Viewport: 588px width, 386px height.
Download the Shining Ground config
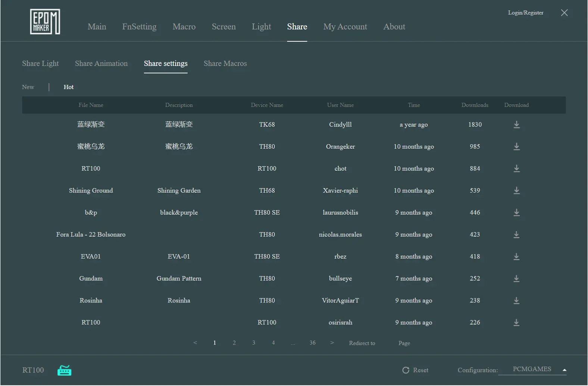[x=516, y=191]
